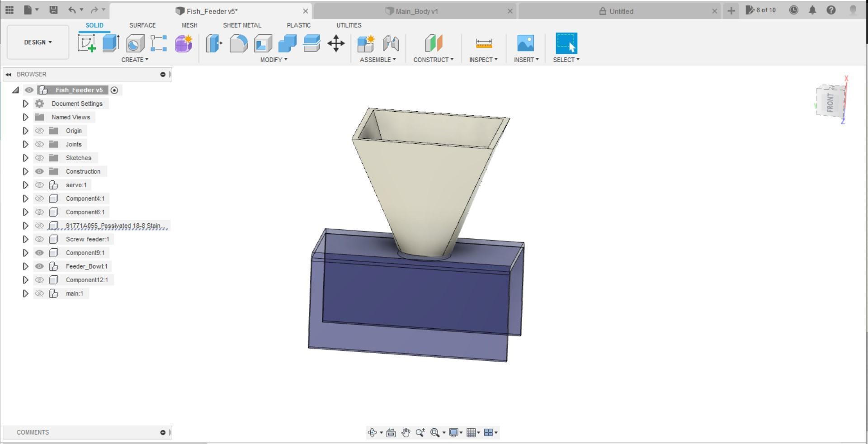
Task: Switch to the SURFACE tab
Action: click(142, 25)
